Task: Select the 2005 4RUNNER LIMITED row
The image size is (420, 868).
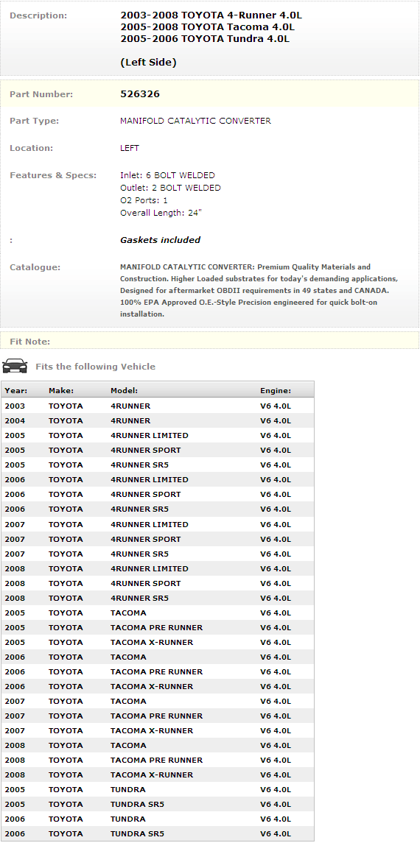Action: click(158, 435)
